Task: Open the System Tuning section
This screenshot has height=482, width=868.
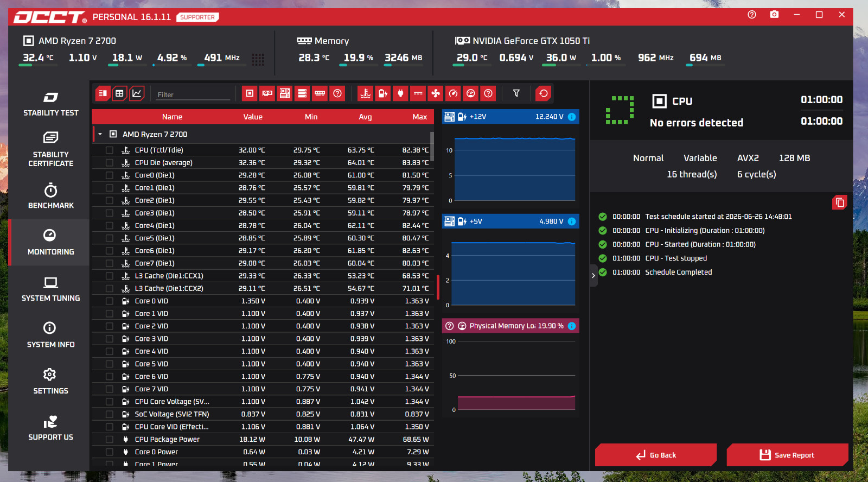Action: coord(50,289)
